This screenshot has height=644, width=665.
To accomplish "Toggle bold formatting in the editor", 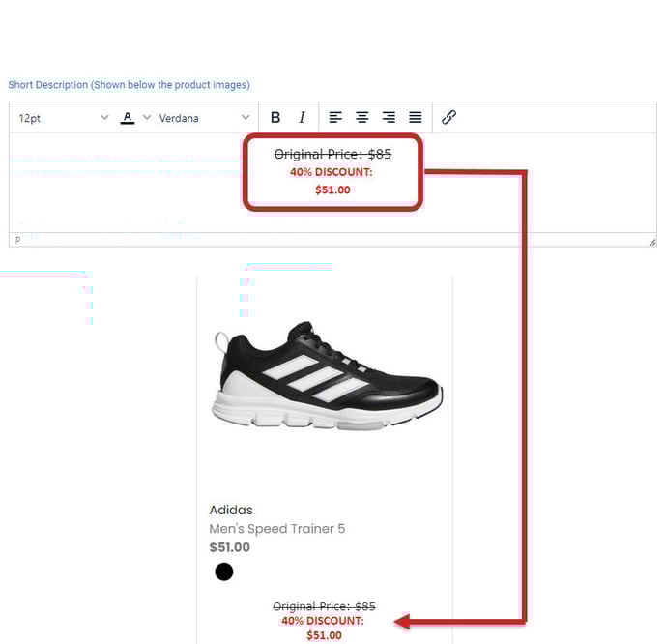I will click(275, 118).
